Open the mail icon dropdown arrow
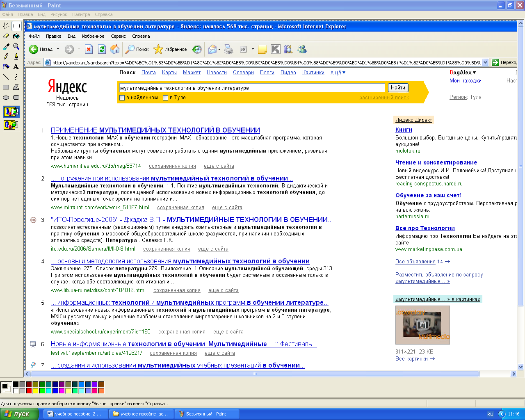 (219, 49)
